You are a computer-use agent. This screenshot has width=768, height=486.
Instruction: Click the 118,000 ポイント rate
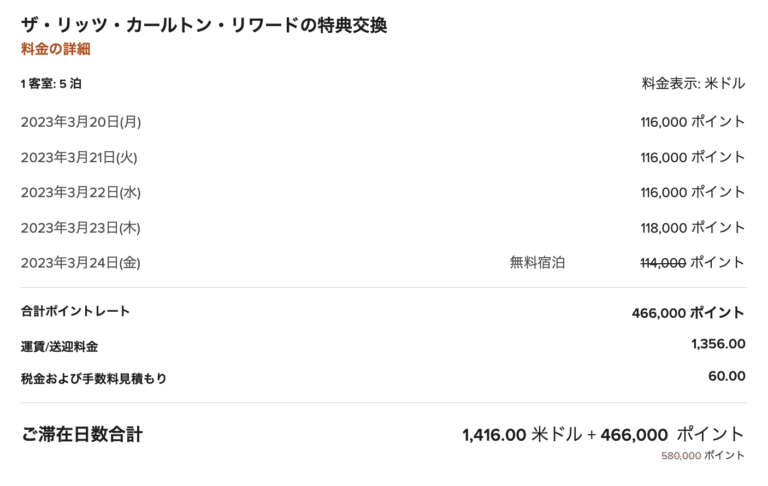[x=693, y=227]
